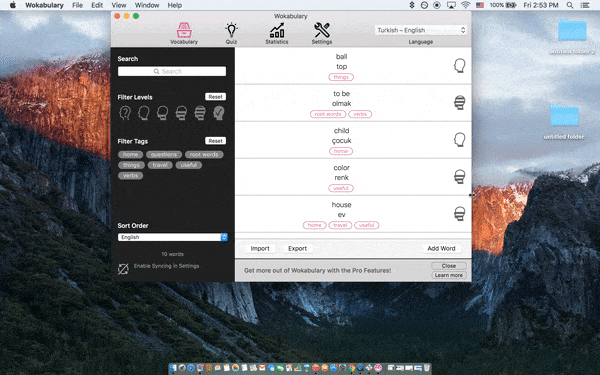600x375 pixels.
Task: Click the level head icon for house
Action: tap(460, 214)
